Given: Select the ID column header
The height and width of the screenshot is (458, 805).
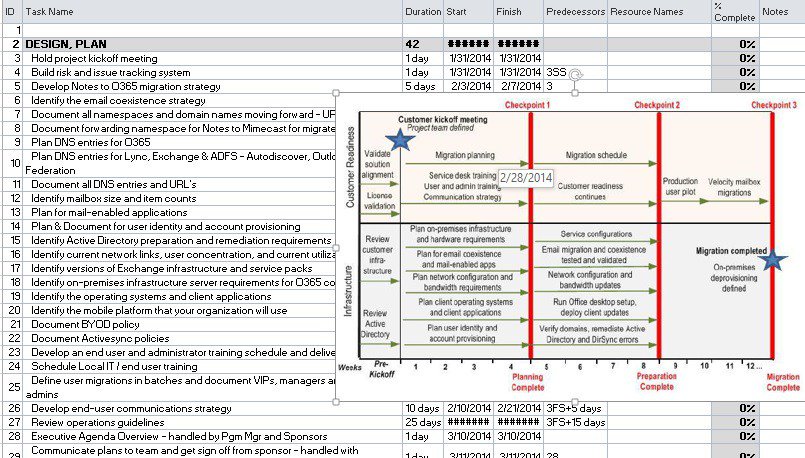Looking at the screenshot, I should click(10, 11).
